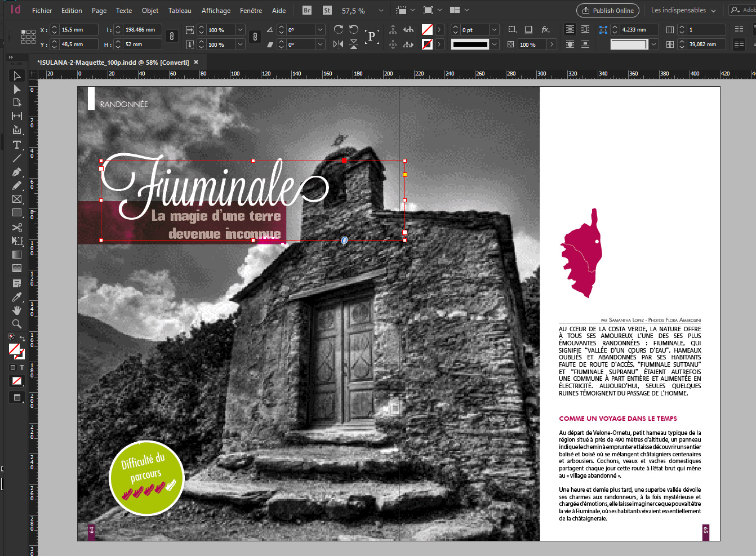756x556 pixels.
Task: Open the zoom level dropdown
Action: 381,11
